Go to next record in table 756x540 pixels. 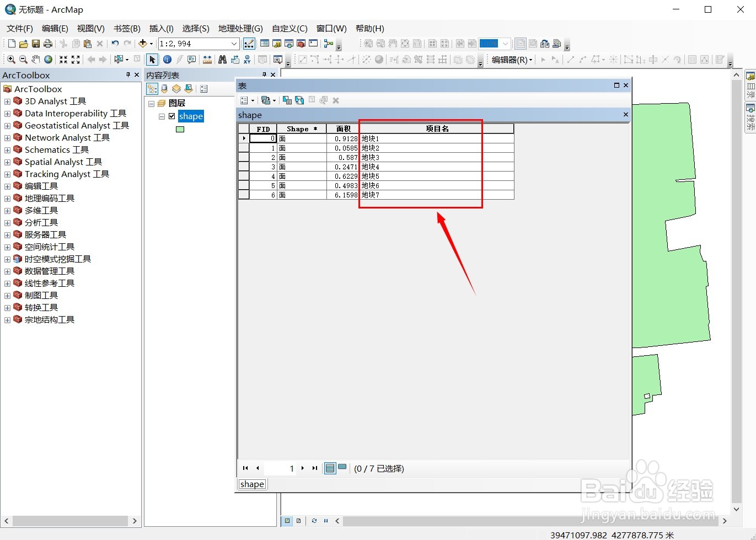coord(303,468)
